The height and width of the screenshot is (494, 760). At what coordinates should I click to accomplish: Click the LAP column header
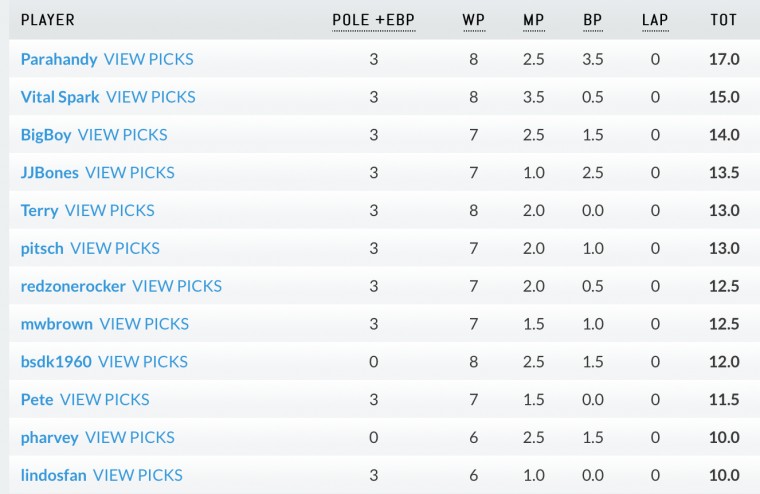[x=655, y=20]
